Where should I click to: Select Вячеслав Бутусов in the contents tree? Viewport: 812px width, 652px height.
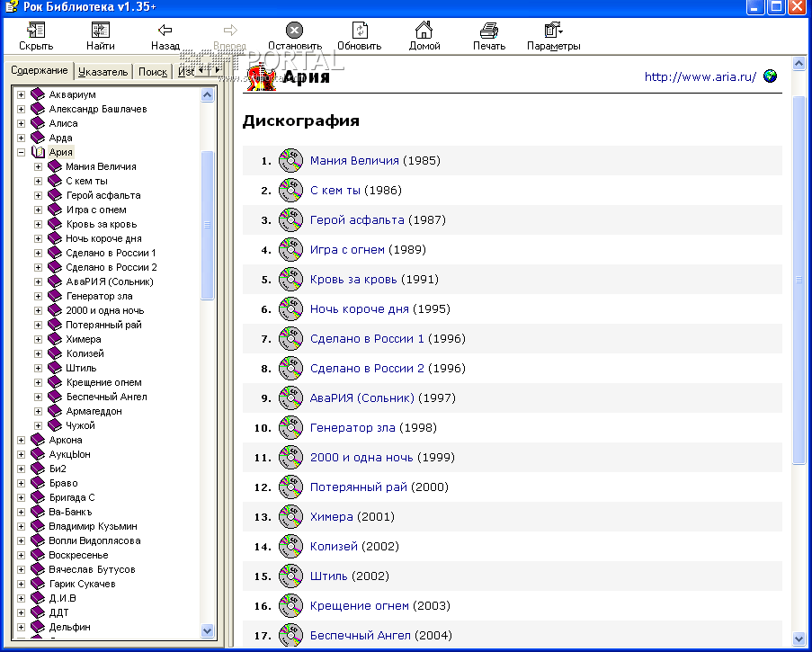93,569
